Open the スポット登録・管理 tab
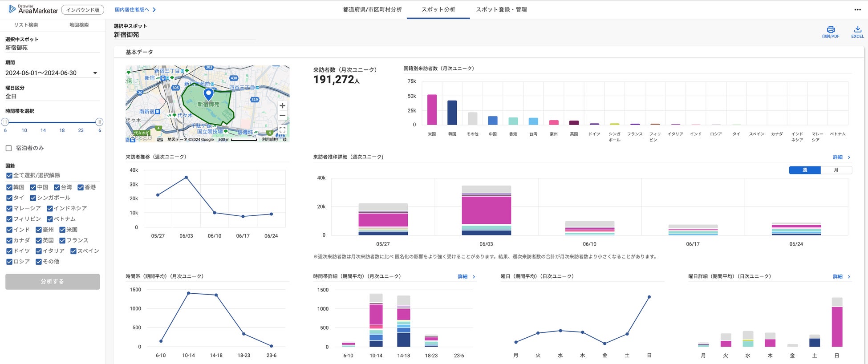 pos(501,10)
